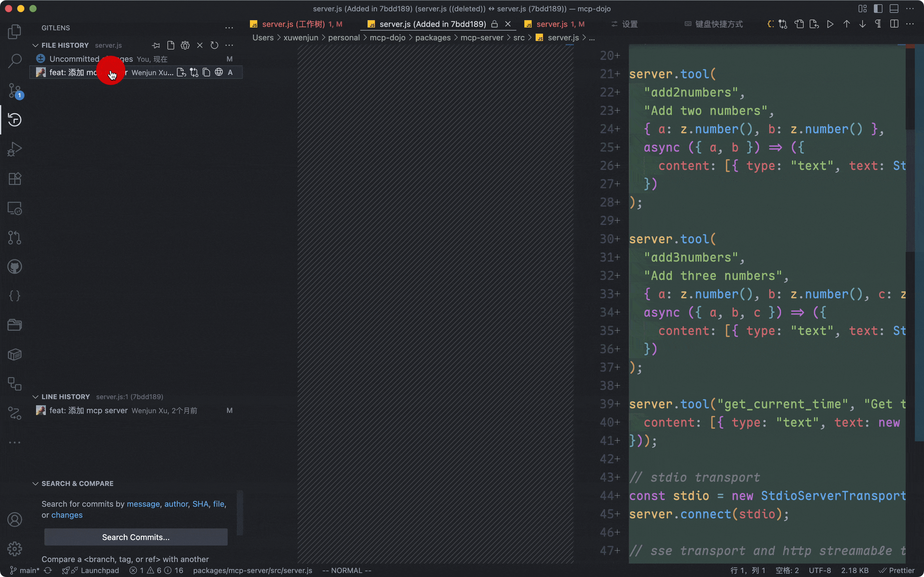The image size is (924, 577).
Task: Go to previous change with up arrow
Action: click(x=846, y=24)
